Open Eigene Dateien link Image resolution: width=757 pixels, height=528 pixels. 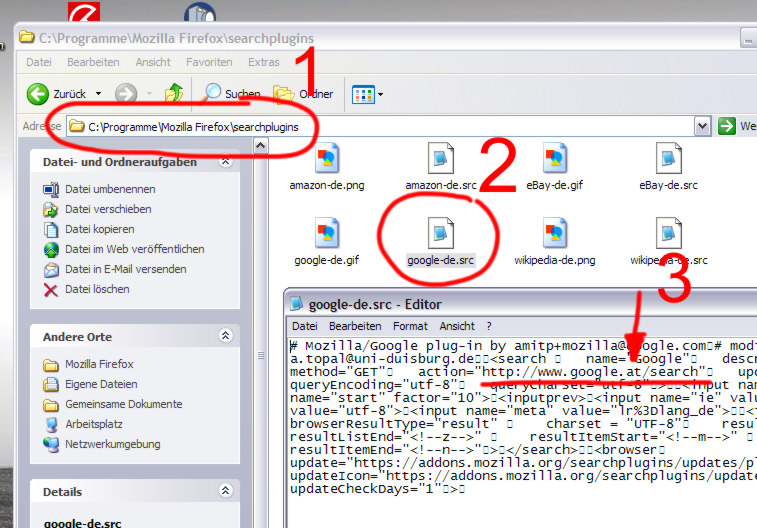tap(101, 384)
